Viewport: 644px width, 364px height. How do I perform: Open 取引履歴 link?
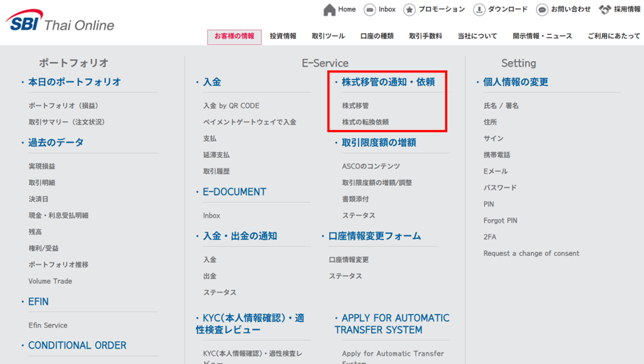[x=217, y=171]
